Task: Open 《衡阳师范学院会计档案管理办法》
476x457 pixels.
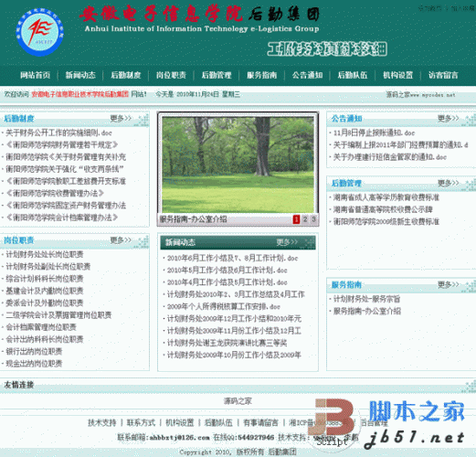Action: [x=62, y=218]
